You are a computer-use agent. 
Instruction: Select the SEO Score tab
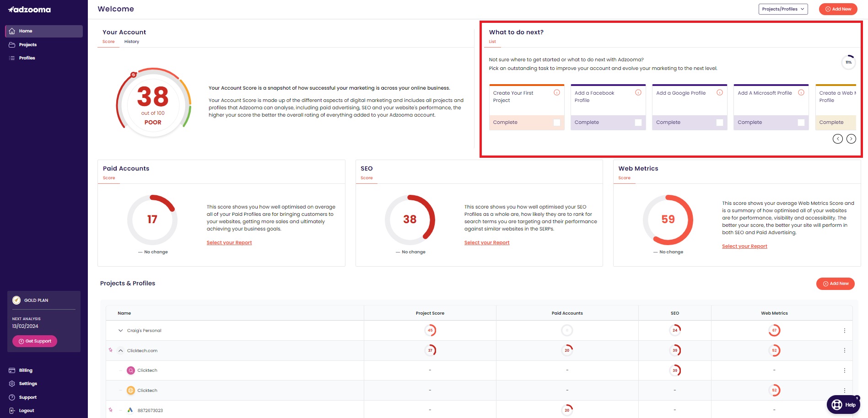(x=367, y=178)
